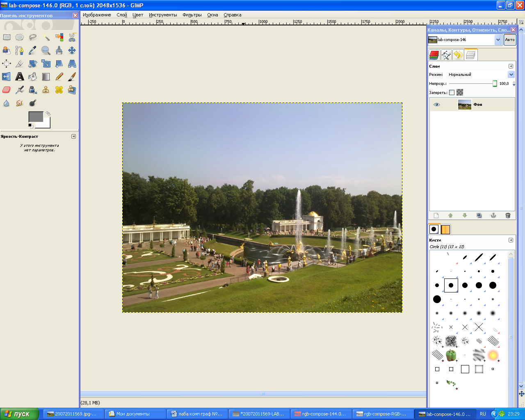Select the Rectangle Select tool
The image size is (525, 420).
(7, 37)
